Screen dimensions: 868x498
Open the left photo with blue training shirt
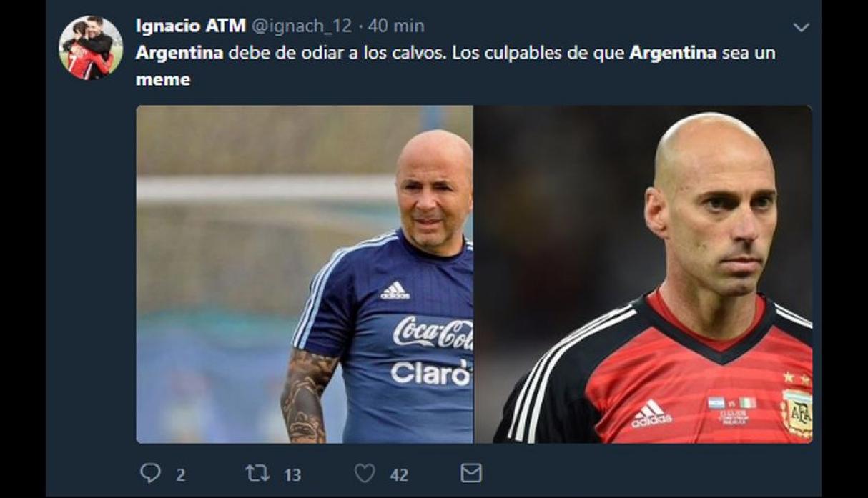pyautogui.click(x=305, y=274)
